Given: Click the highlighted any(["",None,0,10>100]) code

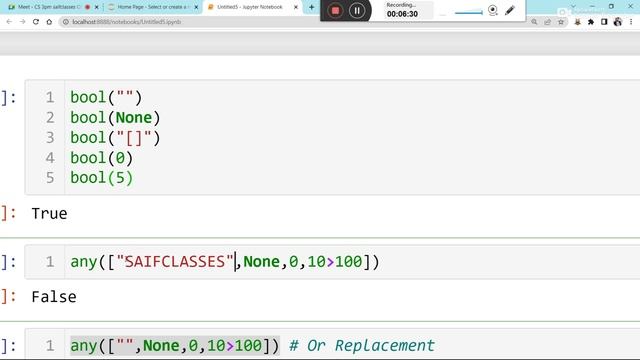Looking at the screenshot, I should tap(175, 345).
